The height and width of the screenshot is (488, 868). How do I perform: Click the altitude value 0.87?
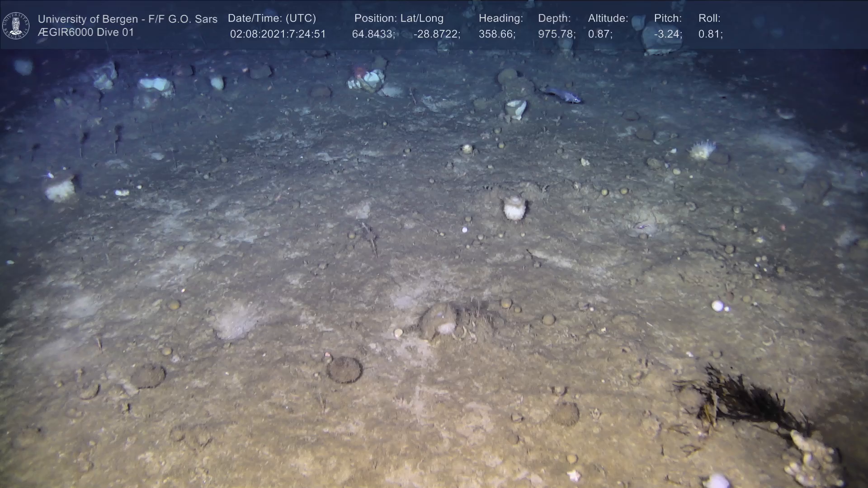coord(600,34)
